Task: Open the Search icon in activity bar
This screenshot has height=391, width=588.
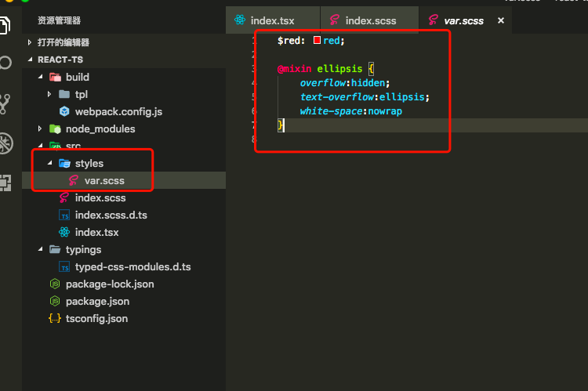Action: (5, 62)
